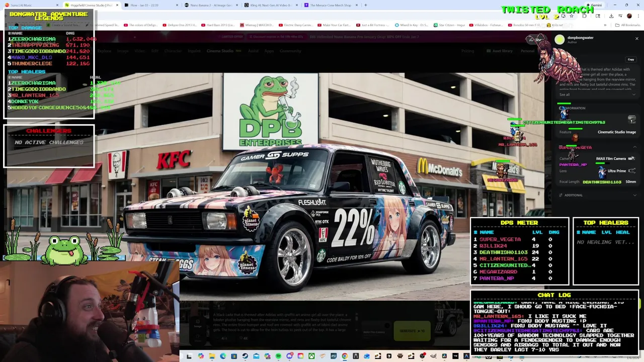The height and width of the screenshot is (362, 644).
Task: Switch to the Suno AI Music browser tab
Action: click(31, 5)
